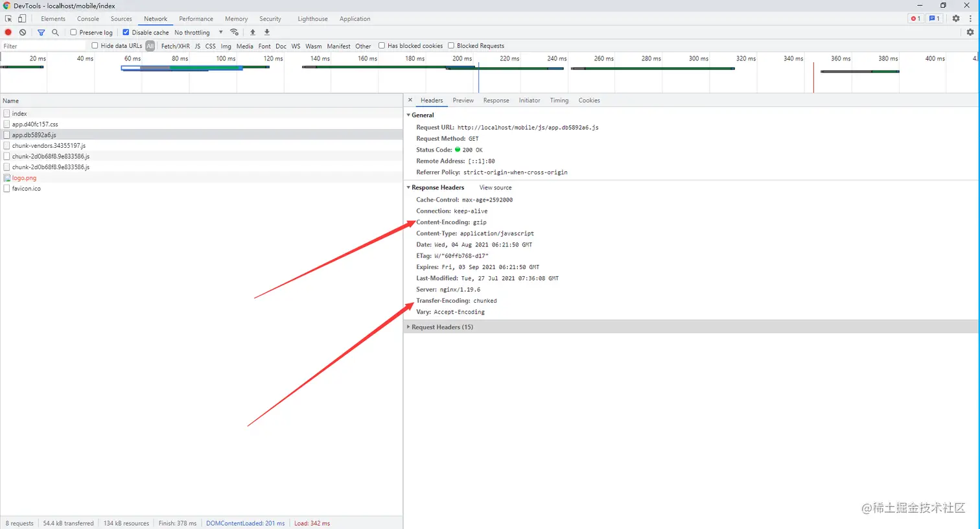The height and width of the screenshot is (529, 980).
Task: Click the Name column header
Action: click(x=202, y=101)
